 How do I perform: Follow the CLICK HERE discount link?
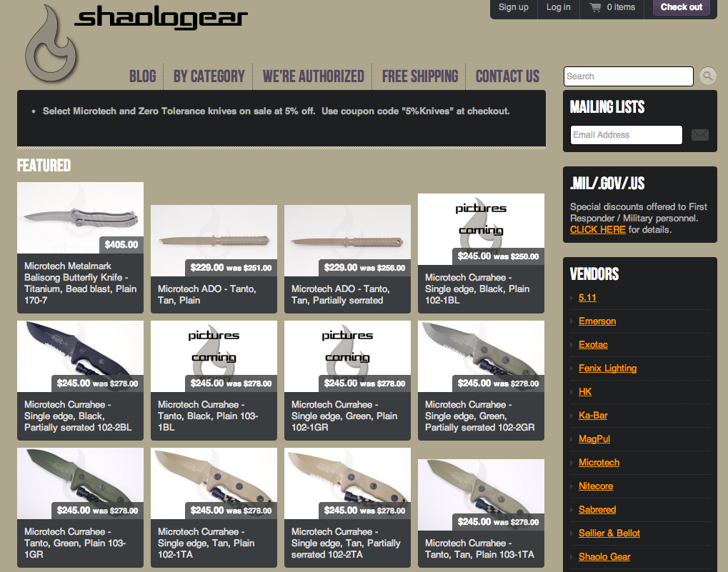coord(597,230)
